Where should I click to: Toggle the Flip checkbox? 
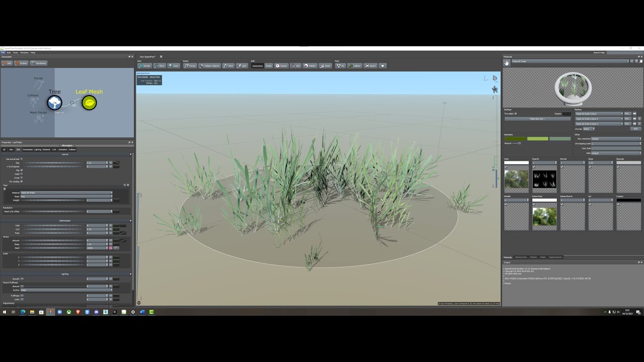(x=22, y=170)
